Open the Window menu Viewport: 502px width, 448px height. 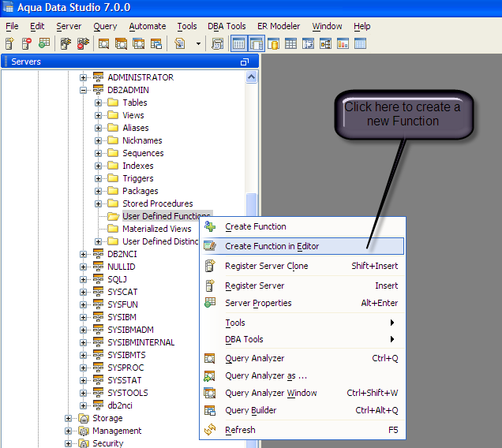pyautogui.click(x=327, y=26)
